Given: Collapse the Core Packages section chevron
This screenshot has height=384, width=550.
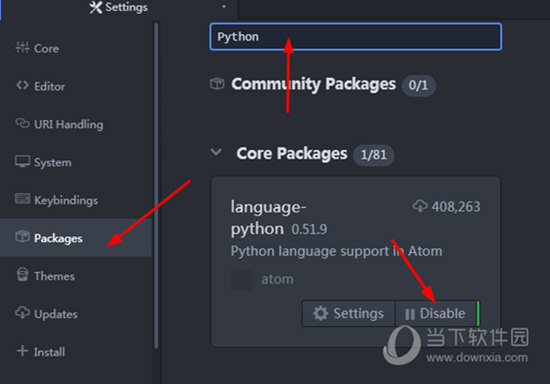Looking at the screenshot, I should 216,152.
